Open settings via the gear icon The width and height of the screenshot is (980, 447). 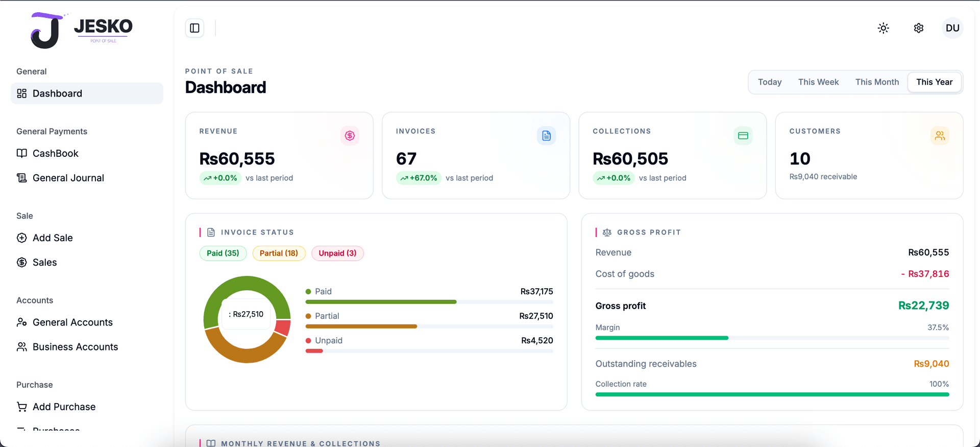[x=919, y=28]
